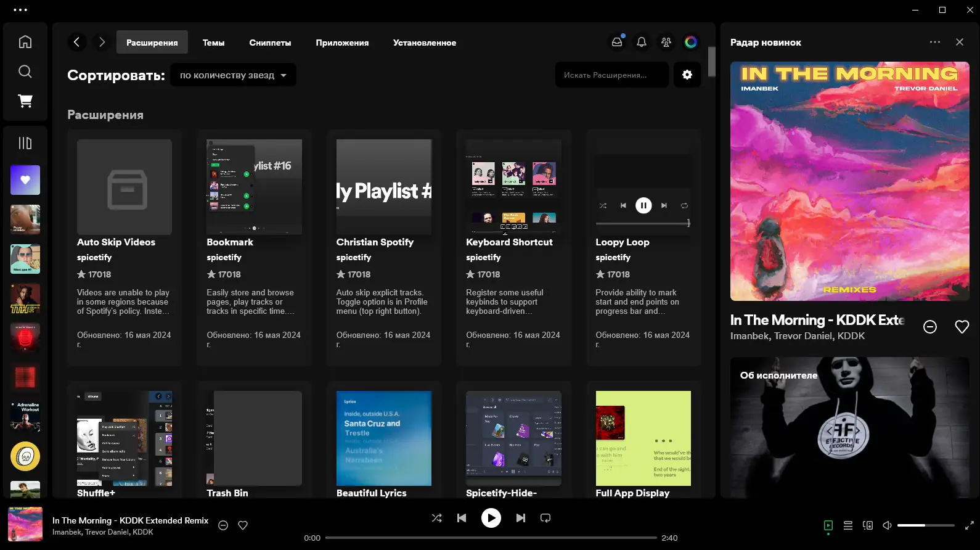
Task: Switch to Установленное tab
Action: click(x=425, y=43)
